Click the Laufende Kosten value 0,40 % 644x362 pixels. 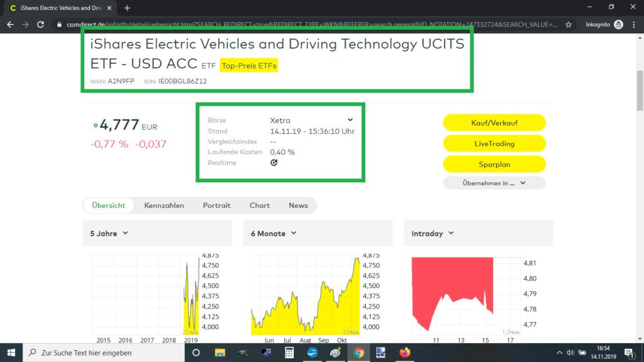282,152
